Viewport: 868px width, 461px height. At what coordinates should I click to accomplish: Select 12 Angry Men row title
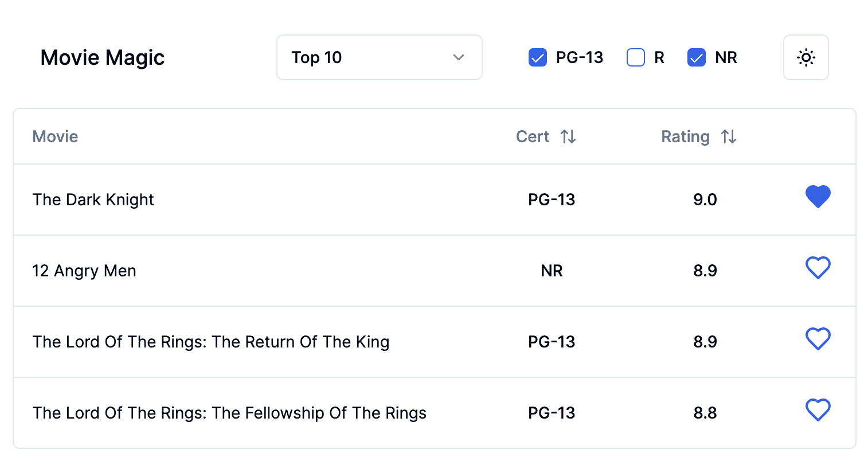(84, 271)
